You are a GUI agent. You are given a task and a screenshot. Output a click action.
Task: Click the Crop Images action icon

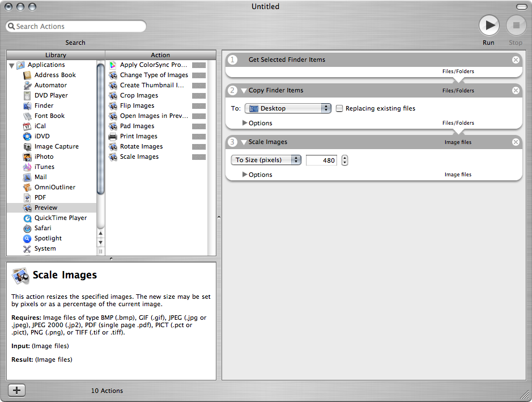113,95
